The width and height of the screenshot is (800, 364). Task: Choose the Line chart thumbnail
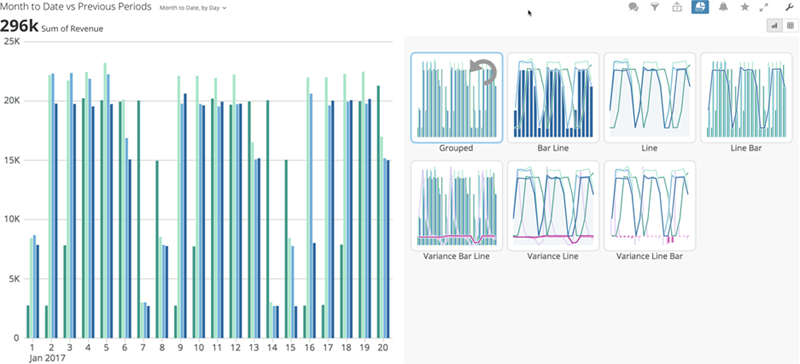[649, 98]
